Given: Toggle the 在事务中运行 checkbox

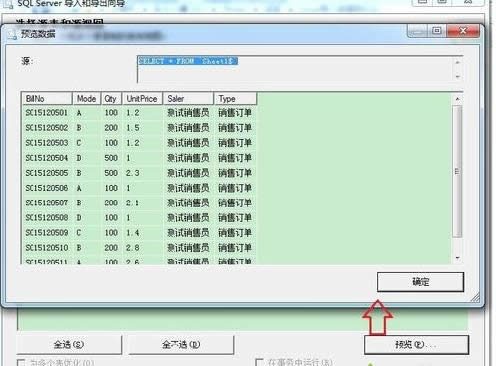Looking at the screenshot, I should [259, 362].
